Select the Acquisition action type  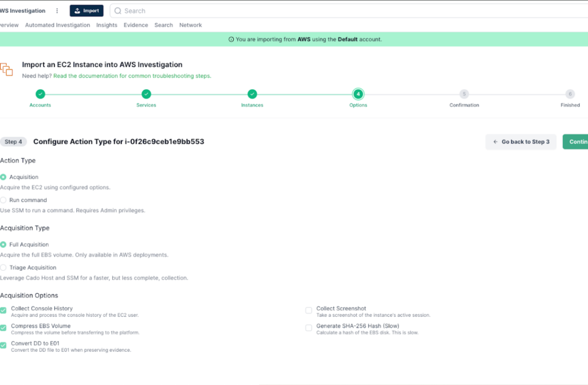click(3, 177)
